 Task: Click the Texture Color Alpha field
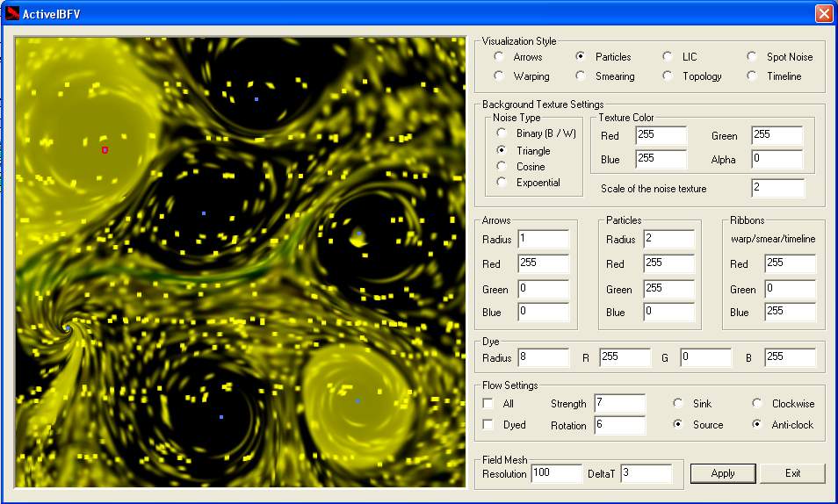tap(777, 160)
